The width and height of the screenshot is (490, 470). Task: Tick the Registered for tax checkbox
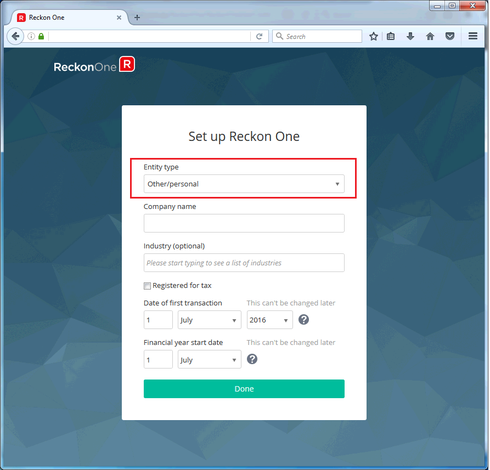[x=147, y=286]
